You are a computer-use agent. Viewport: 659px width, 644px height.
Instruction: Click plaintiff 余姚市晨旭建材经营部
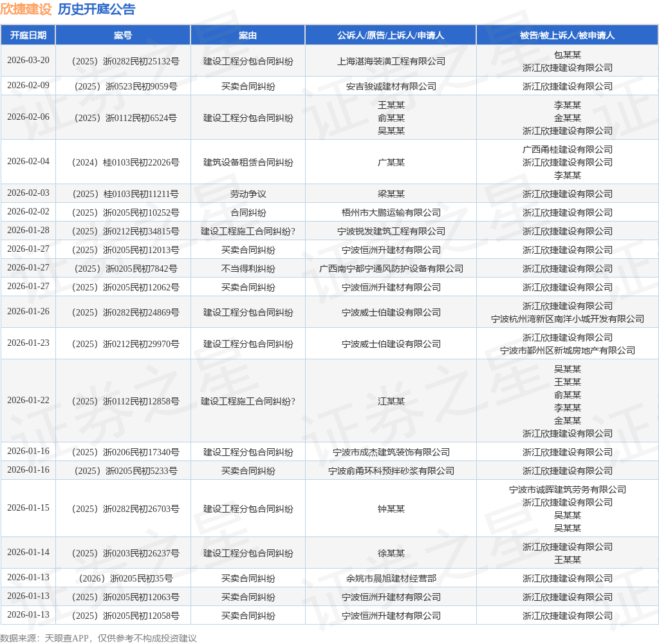[x=391, y=578]
